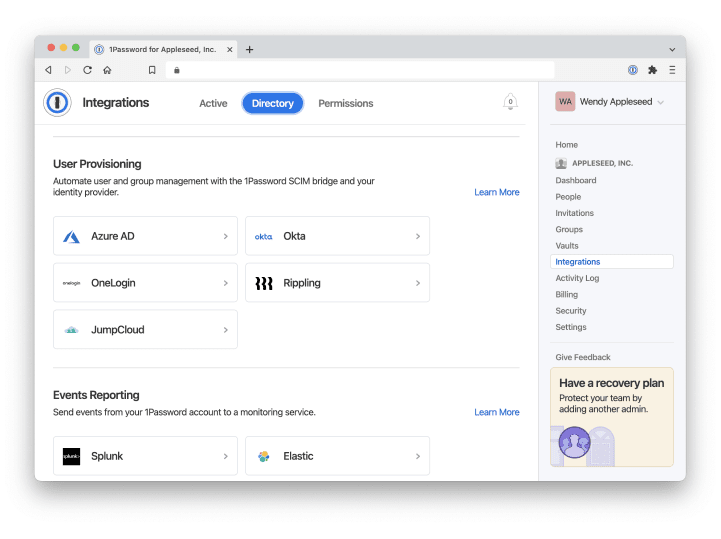Open Groups in the sidebar
This screenshot has width=721, height=539.
pos(569,229)
